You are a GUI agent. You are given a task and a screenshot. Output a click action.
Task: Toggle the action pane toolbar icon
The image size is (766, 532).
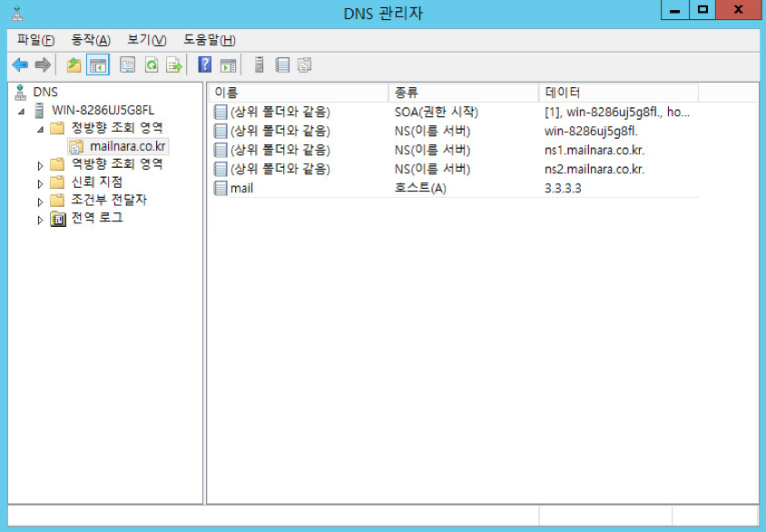[228, 65]
